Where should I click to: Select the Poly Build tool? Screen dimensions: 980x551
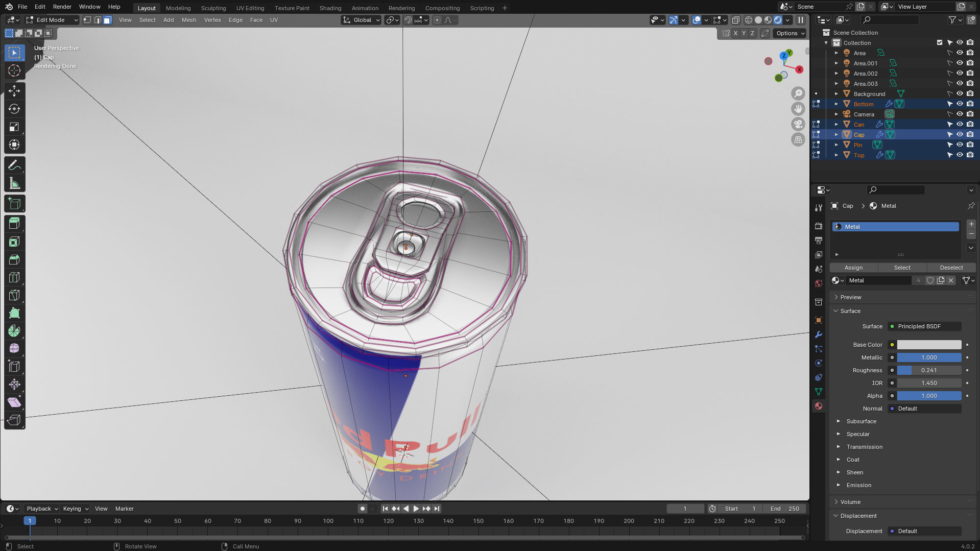coord(14,313)
